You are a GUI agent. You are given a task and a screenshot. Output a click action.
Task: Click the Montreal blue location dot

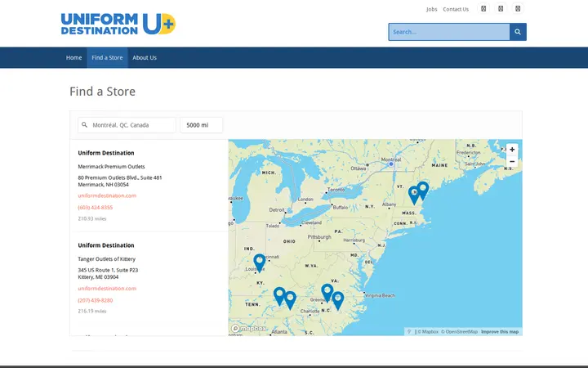(391, 164)
